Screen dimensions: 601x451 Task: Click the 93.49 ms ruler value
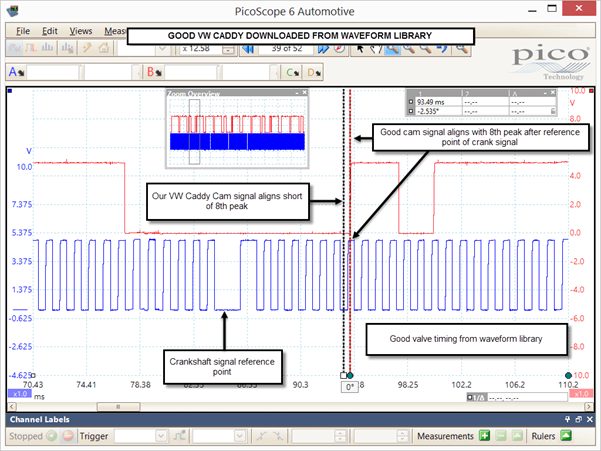[x=430, y=102]
